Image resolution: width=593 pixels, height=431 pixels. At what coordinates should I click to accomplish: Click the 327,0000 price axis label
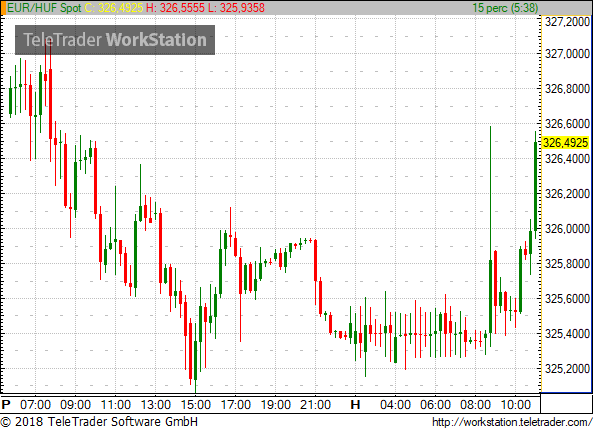coord(567,54)
